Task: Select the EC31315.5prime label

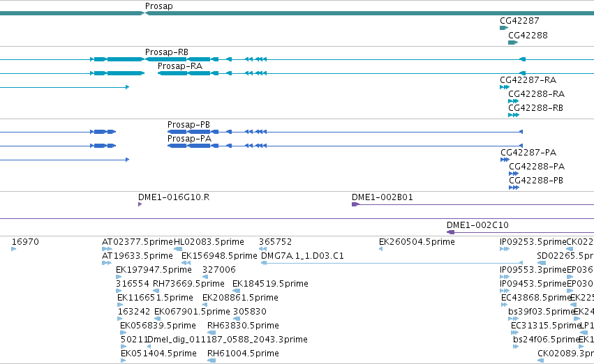Action: (546, 326)
